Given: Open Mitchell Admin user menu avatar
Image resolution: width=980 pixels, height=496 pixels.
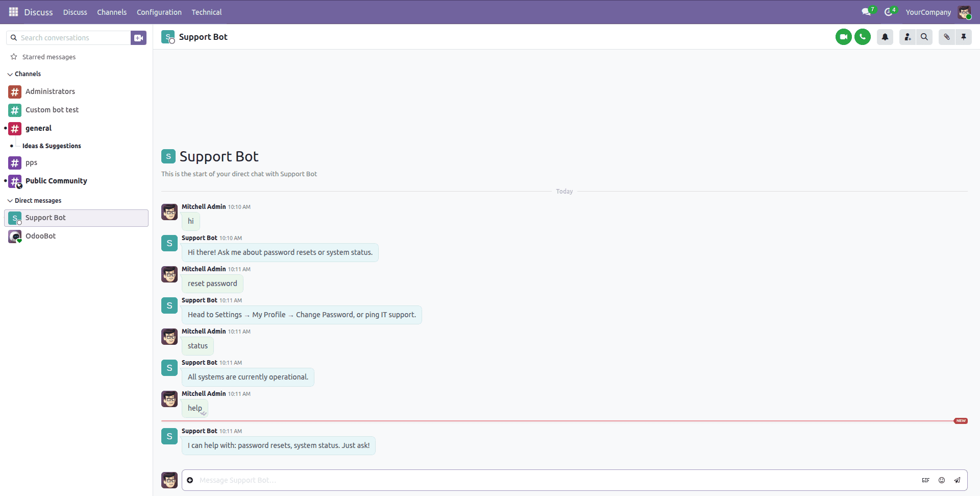Looking at the screenshot, I should pos(964,12).
